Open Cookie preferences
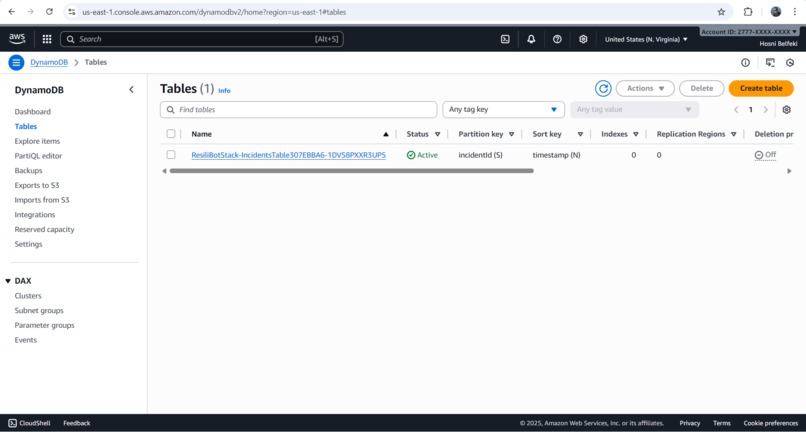The image size is (806, 432). 771,423
